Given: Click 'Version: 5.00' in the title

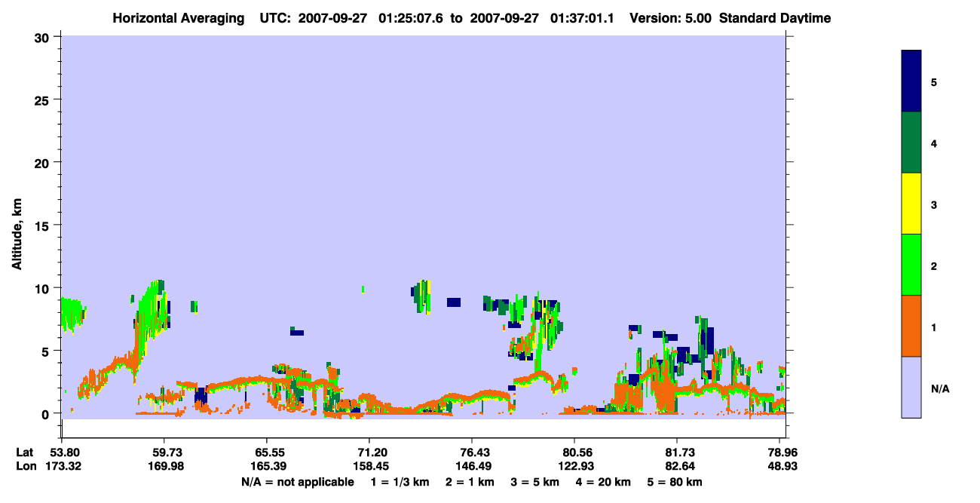Looking at the screenshot, I should (x=671, y=18).
